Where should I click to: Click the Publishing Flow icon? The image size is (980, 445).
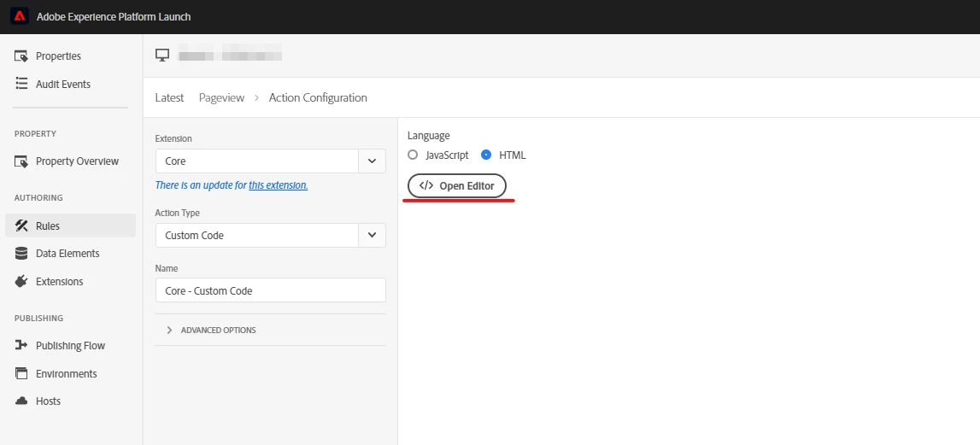pos(22,346)
